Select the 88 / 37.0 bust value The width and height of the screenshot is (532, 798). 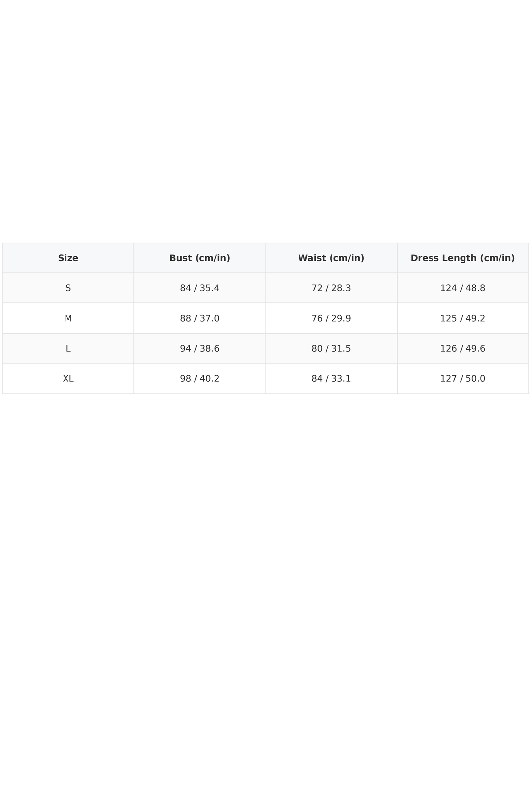point(199,319)
